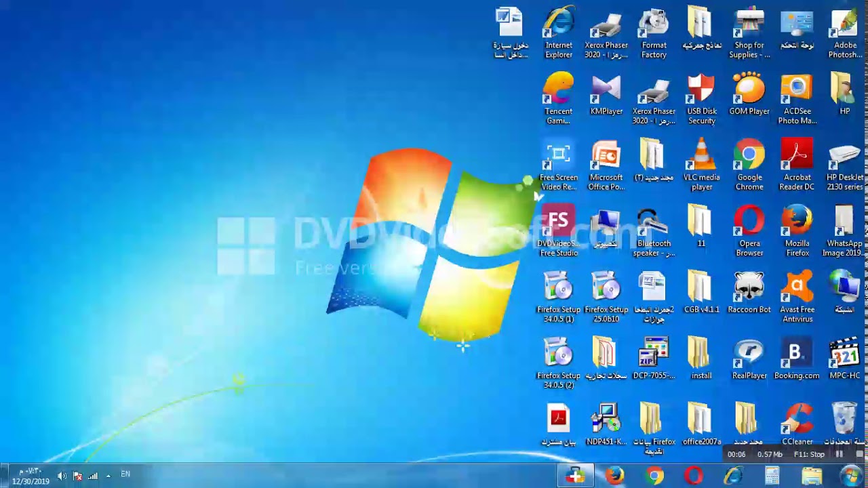Open the office2007a folder
This screenshot has height=488, width=868.
click(x=701, y=424)
